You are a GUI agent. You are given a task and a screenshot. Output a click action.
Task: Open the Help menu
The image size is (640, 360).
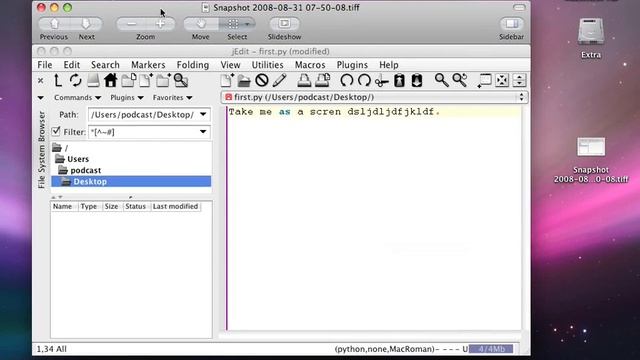tap(389, 65)
